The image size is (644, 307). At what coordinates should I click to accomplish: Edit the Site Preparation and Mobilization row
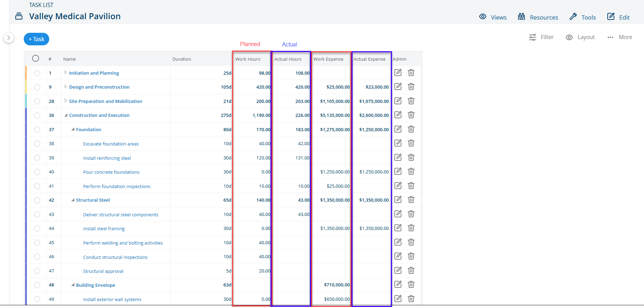point(398,101)
